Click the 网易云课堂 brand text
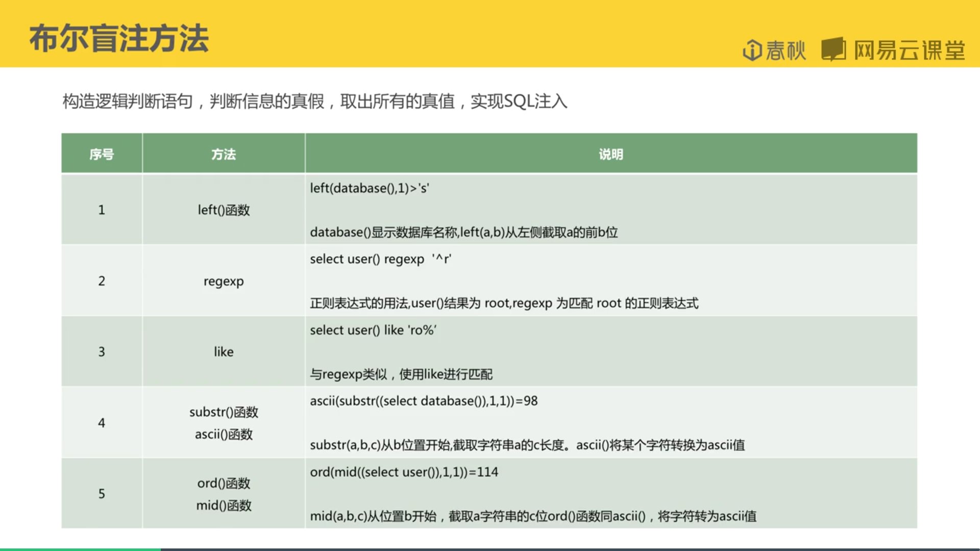This screenshot has width=980, height=551. (x=909, y=51)
